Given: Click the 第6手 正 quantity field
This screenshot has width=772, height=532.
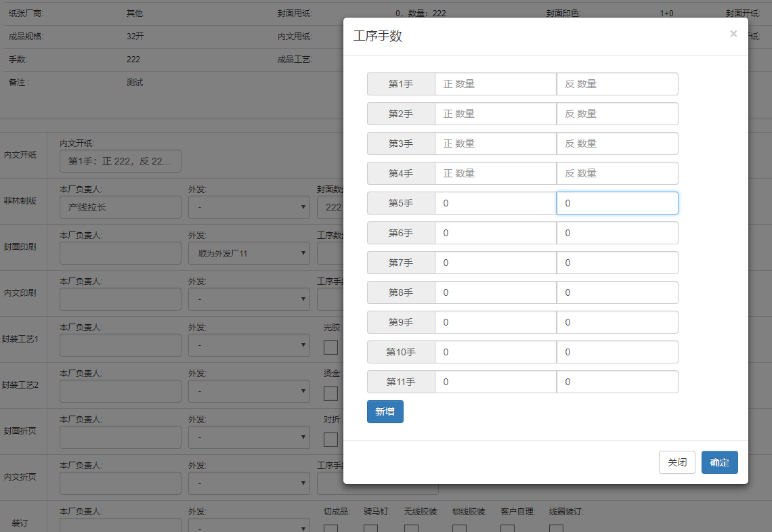Looking at the screenshot, I should [496, 233].
